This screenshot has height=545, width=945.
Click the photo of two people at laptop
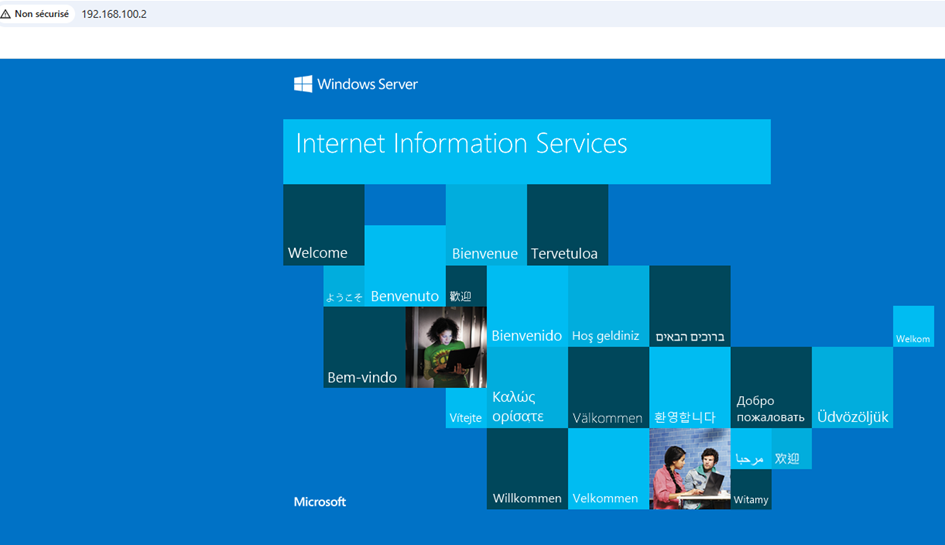690,469
